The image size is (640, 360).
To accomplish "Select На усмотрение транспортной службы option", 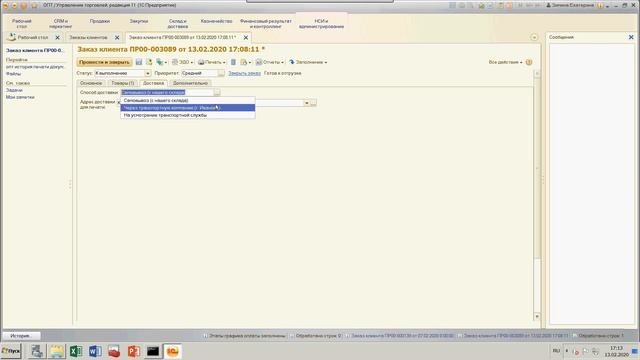I will click(187, 115).
